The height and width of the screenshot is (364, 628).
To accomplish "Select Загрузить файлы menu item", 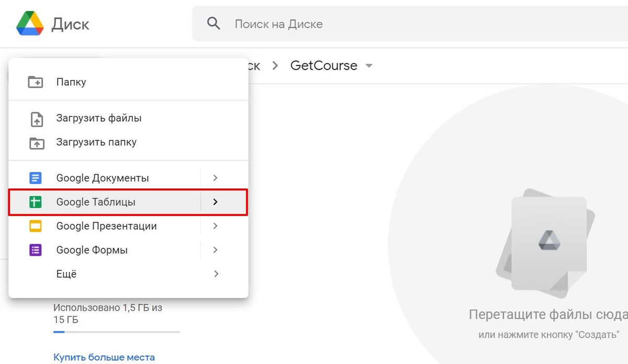I will click(128, 118).
